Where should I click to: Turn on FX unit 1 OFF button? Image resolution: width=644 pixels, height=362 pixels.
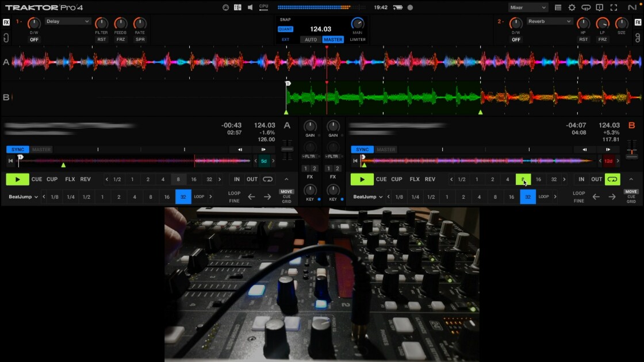pyautogui.click(x=34, y=40)
